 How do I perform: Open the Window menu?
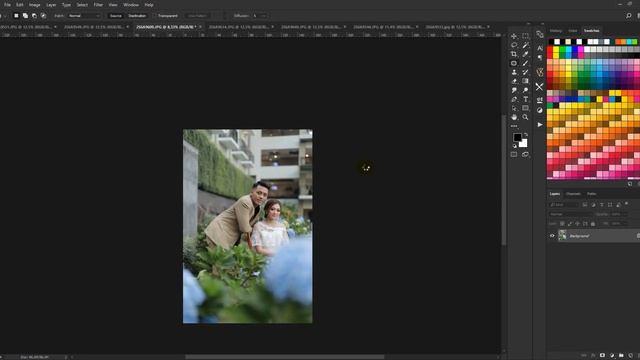tap(131, 5)
